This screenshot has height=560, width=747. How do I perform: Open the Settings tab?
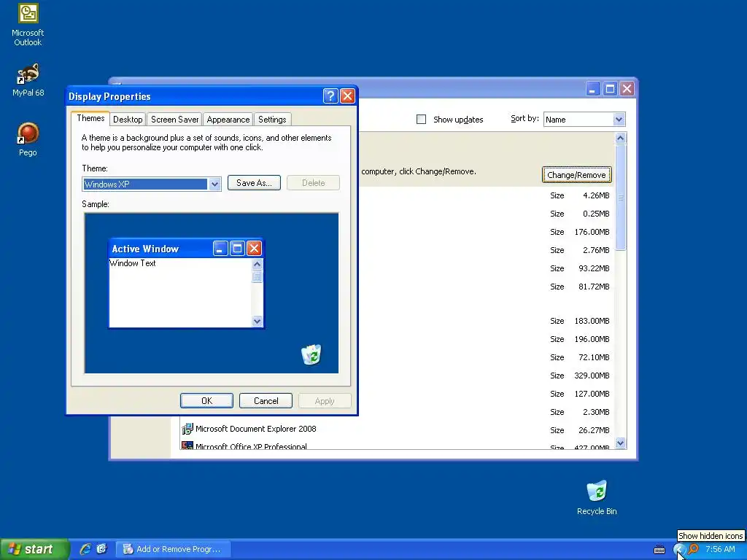point(272,120)
